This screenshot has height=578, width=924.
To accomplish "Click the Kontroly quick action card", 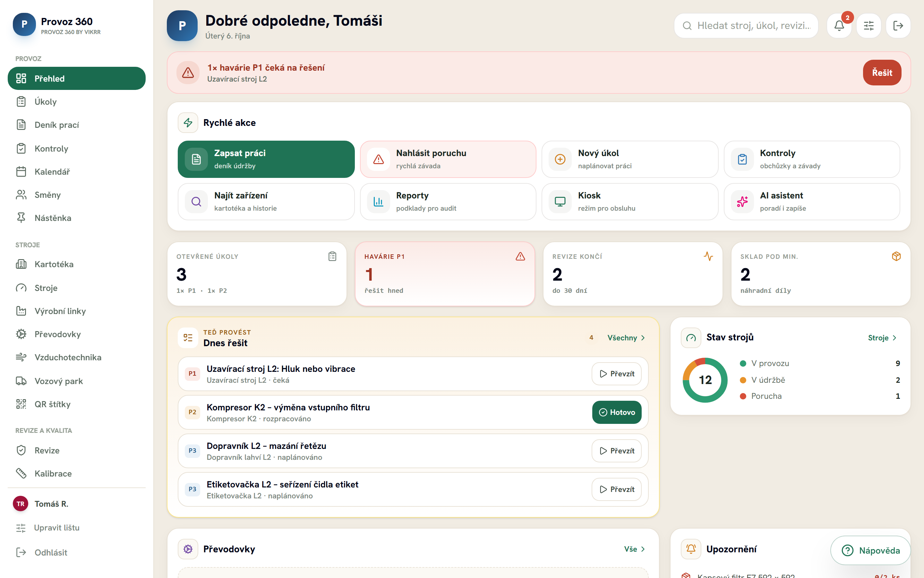I will [812, 159].
